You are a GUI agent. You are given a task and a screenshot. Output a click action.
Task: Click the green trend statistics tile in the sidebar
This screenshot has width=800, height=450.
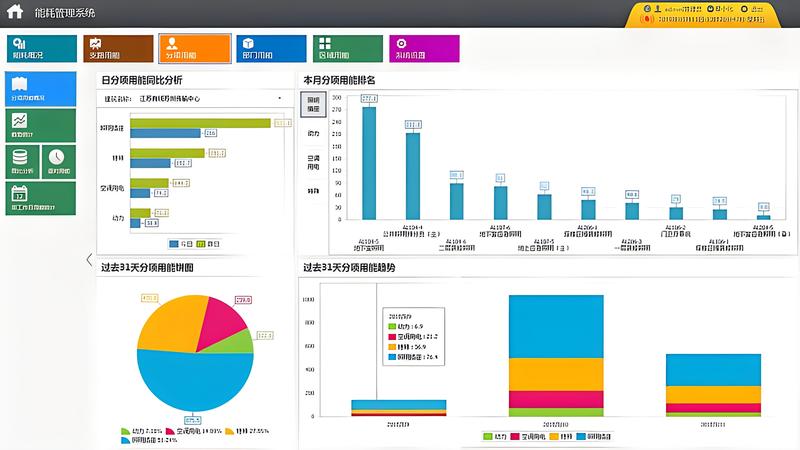[40, 125]
